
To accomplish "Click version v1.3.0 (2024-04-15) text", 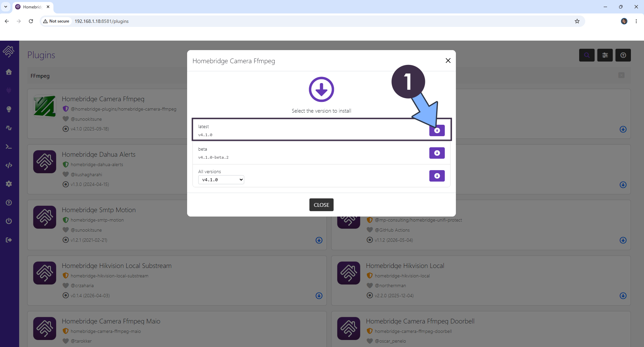I will [90, 184].
